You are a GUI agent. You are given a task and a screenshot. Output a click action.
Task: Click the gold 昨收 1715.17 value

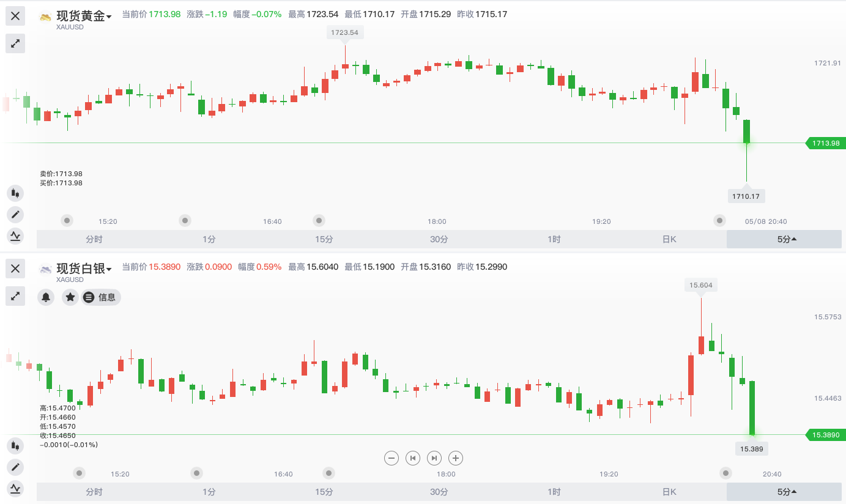[491, 14]
